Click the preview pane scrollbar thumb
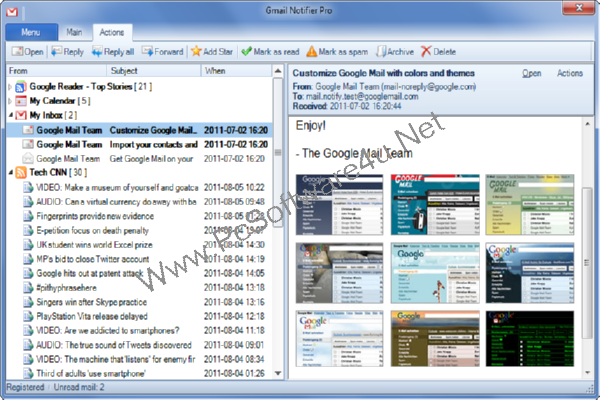This screenshot has width=600, height=400. coord(587,263)
